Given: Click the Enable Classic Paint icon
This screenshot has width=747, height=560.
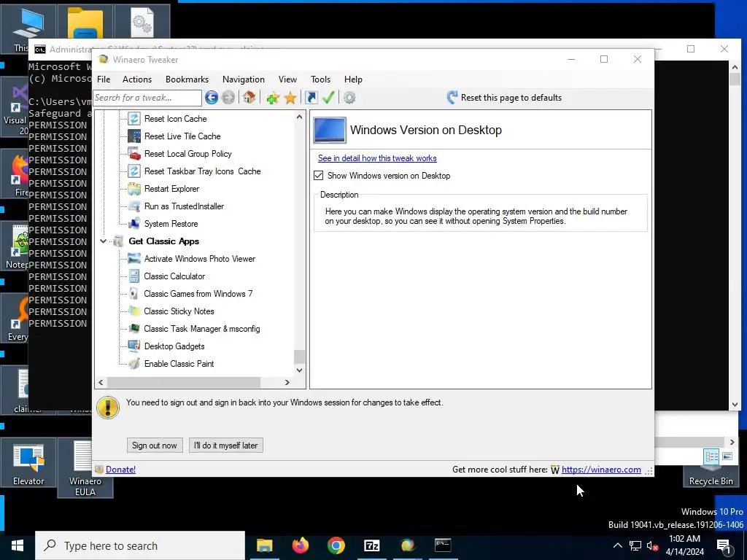Looking at the screenshot, I should coord(134,364).
